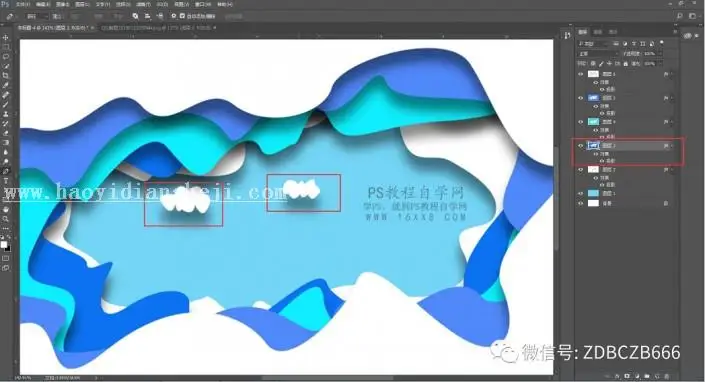705x382 pixels.
Task: Select the Eraser tool
Action: point(6,133)
